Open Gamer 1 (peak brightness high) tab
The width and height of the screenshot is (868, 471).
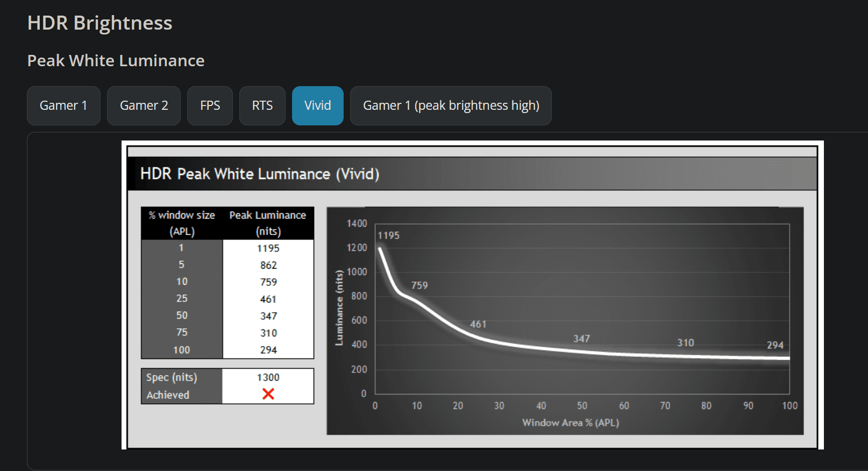(x=451, y=106)
